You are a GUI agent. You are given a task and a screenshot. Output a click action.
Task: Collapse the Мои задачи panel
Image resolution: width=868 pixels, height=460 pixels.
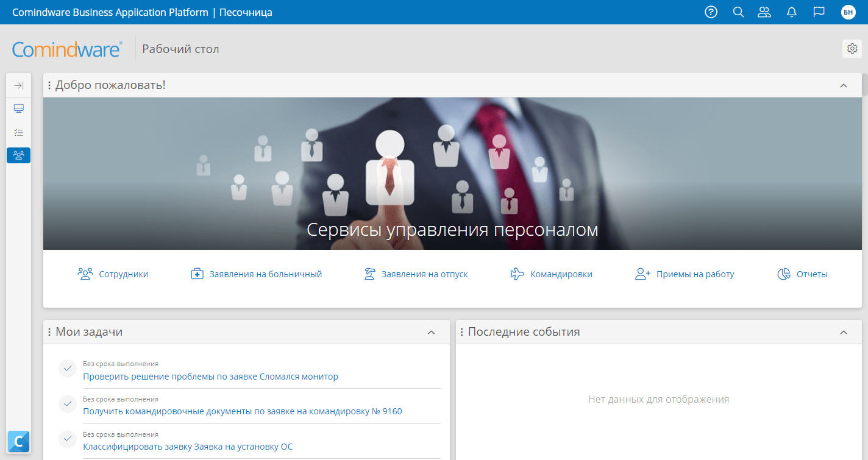point(432,333)
